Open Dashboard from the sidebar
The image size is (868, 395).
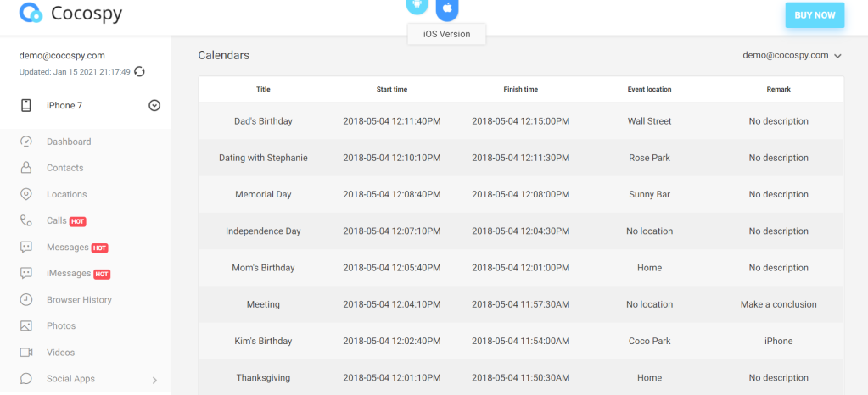(x=69, y=142)
